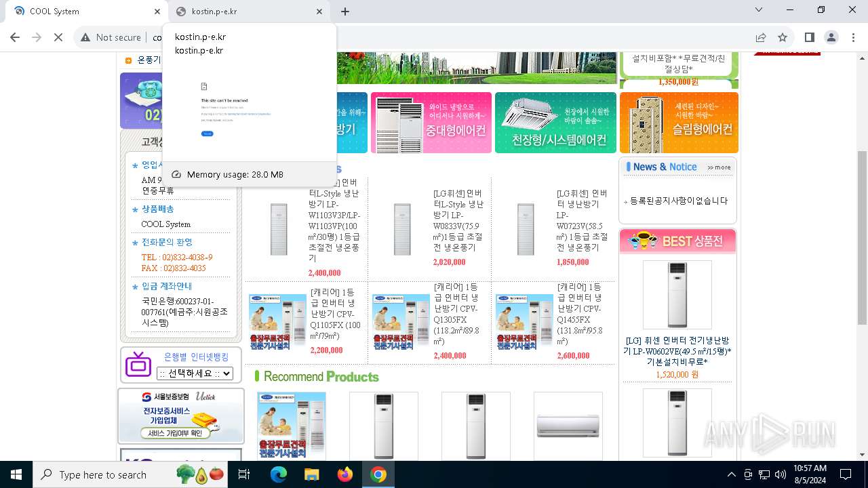Click the scrollbar down arrow
This screenshot has width=868, height=488.
tap(862, 455)
